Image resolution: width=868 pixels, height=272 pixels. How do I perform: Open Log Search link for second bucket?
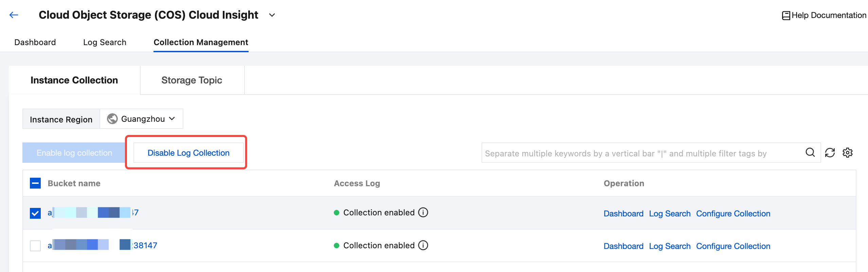coord(669,246)
